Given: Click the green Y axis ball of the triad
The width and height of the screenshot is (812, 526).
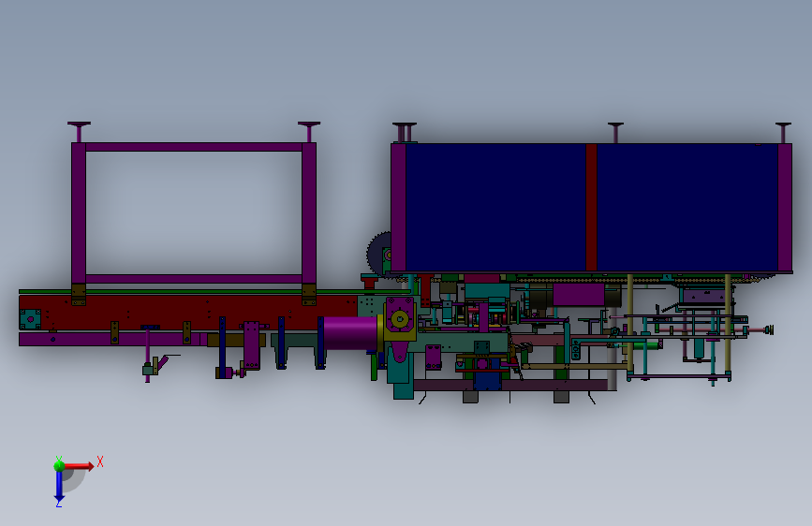Looking at the screenshot, I should (x=59, y=465).
